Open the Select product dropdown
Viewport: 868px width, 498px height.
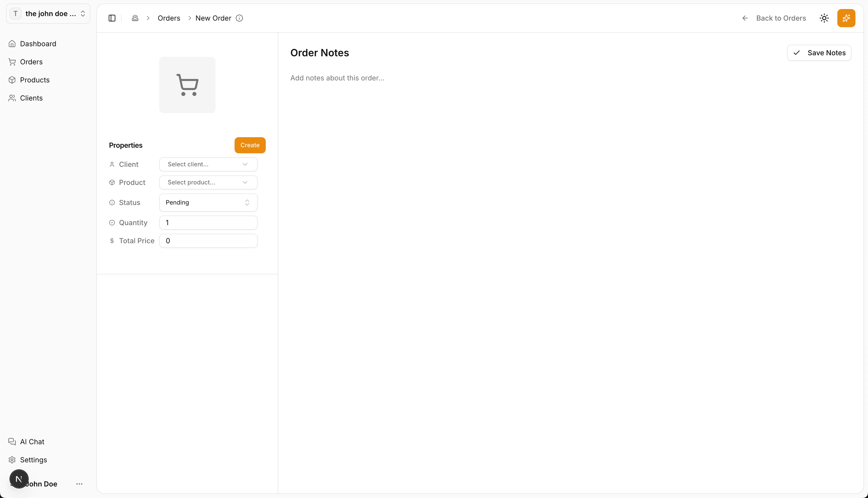point(208,182)
